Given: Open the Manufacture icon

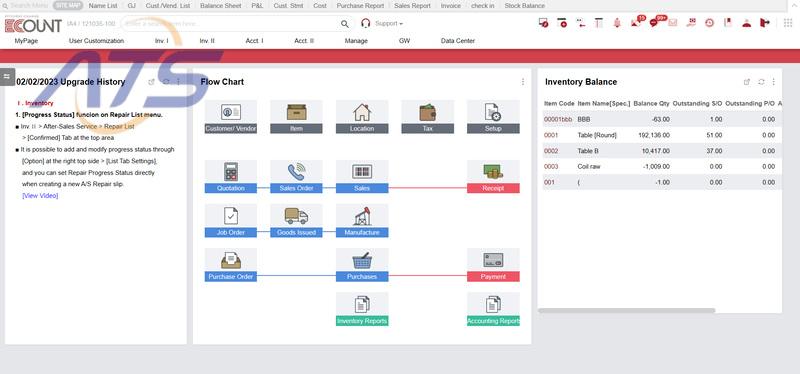Looking at the screenshot, I should 362,216.
